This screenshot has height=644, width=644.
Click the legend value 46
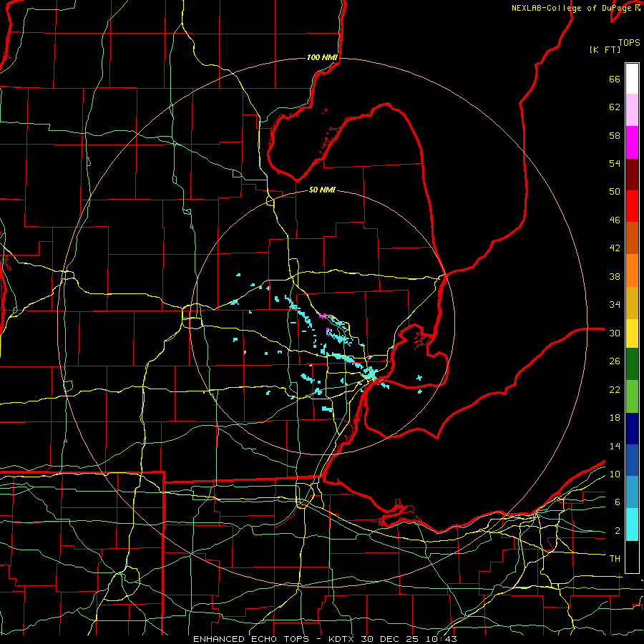point(615,220)
